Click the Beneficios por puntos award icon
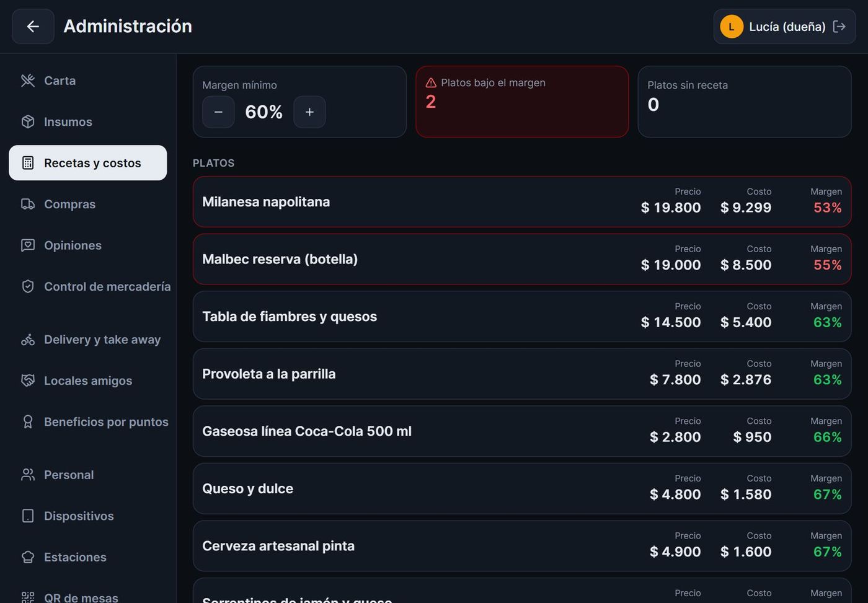868x603 pixels. 28,422
